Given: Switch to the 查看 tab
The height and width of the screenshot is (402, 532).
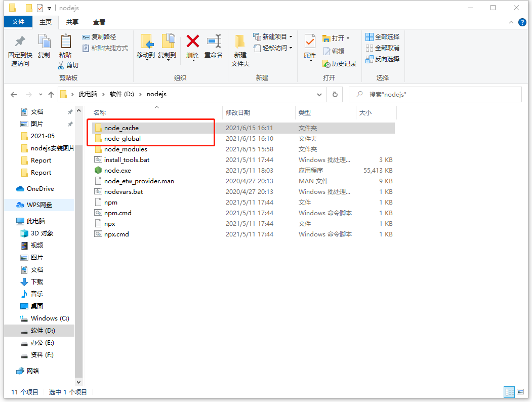Looking at the screenshot, I should coord(99,22).
